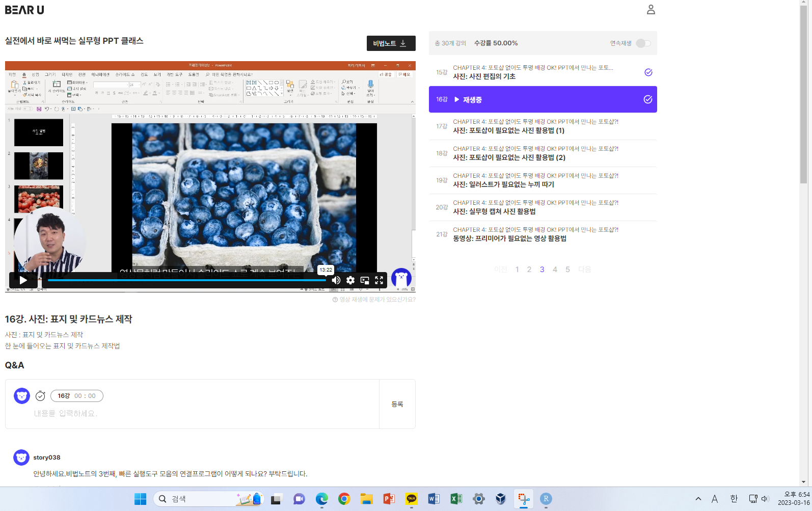The height and width of the screenshot is (511, 812).
Task: Enable picture-in-picture mode in player
Action: 365,280
